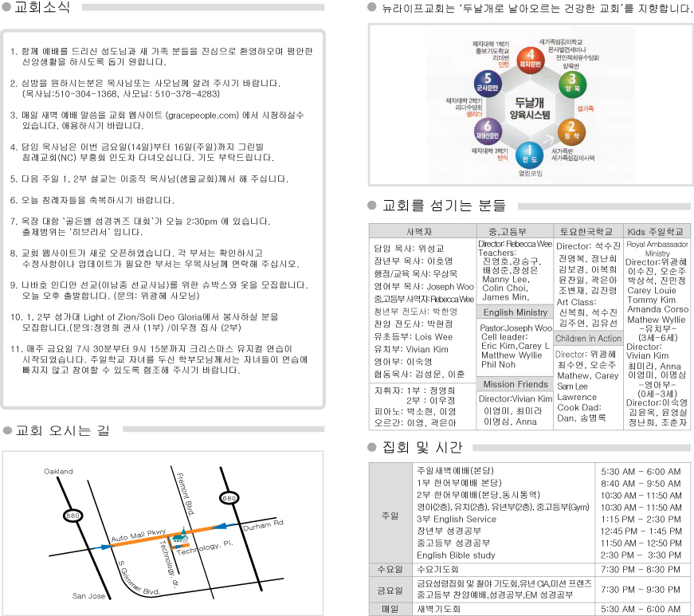The image size is (694, 616).
Task: Select the red circle 4 제자훈련
Action: tap(530, 59)
